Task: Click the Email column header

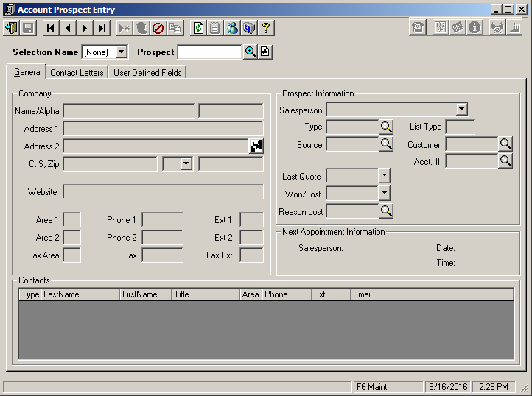Action: [x=432, y=294]
